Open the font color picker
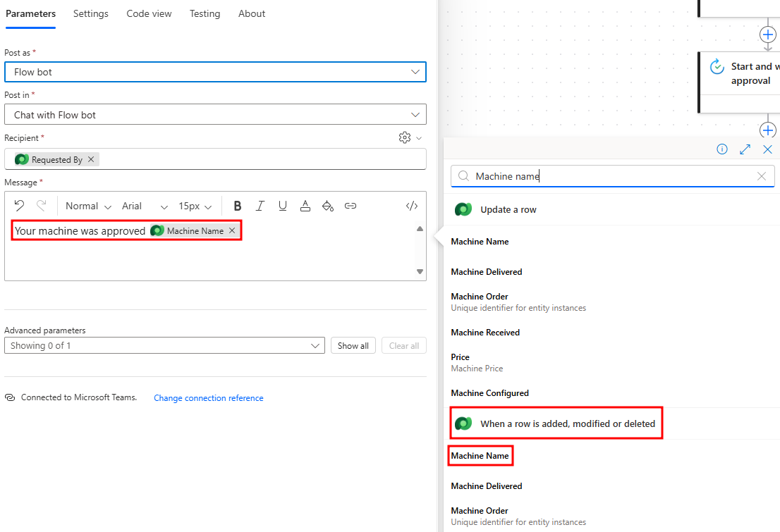 tap(305, 206)
